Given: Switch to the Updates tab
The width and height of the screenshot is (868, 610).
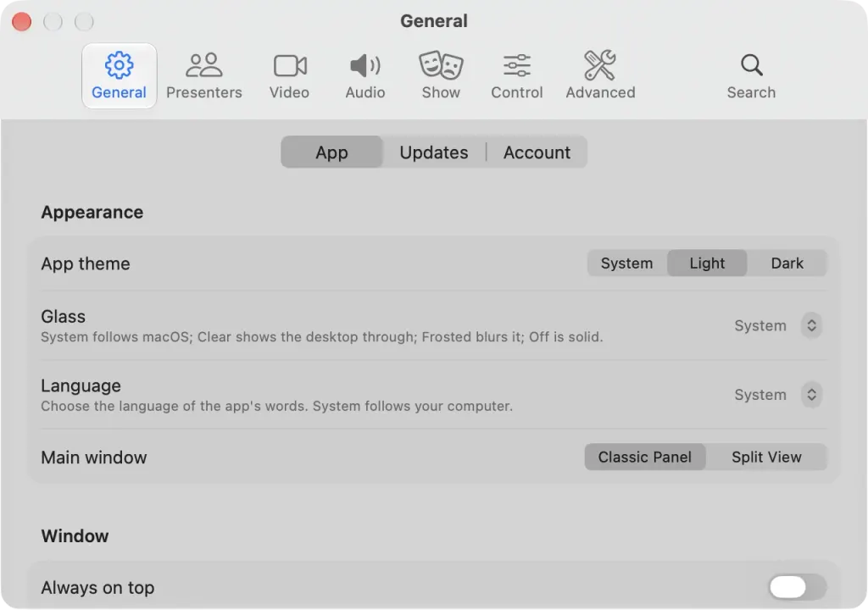Looking at the screenshot, I should pyautogui.click(x=434, y=152).
